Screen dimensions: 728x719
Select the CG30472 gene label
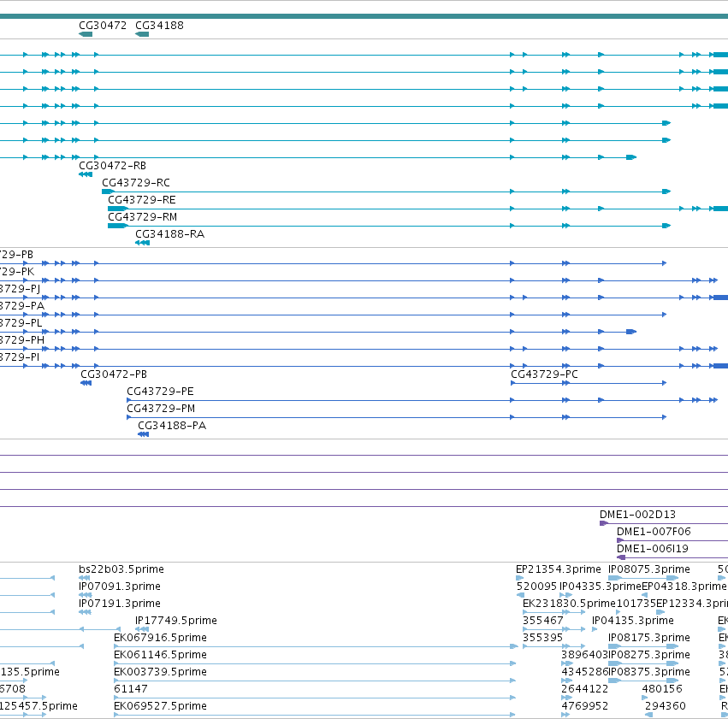point(103,26)
